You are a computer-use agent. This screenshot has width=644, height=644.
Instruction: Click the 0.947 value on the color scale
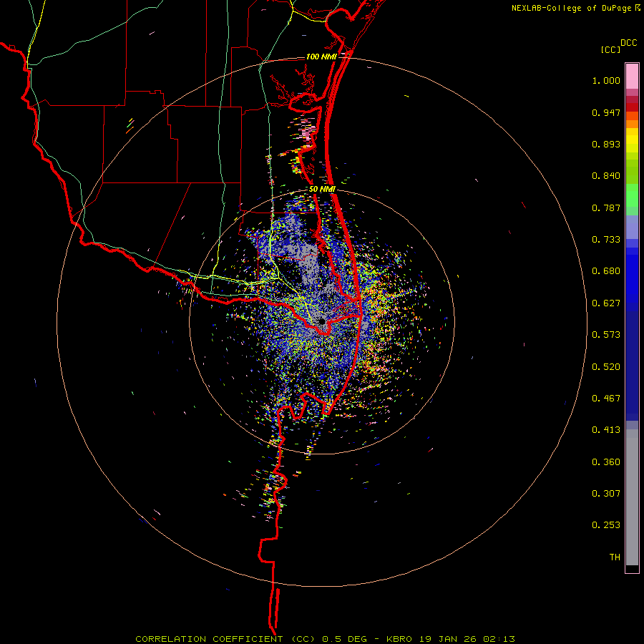coord(606,112)
